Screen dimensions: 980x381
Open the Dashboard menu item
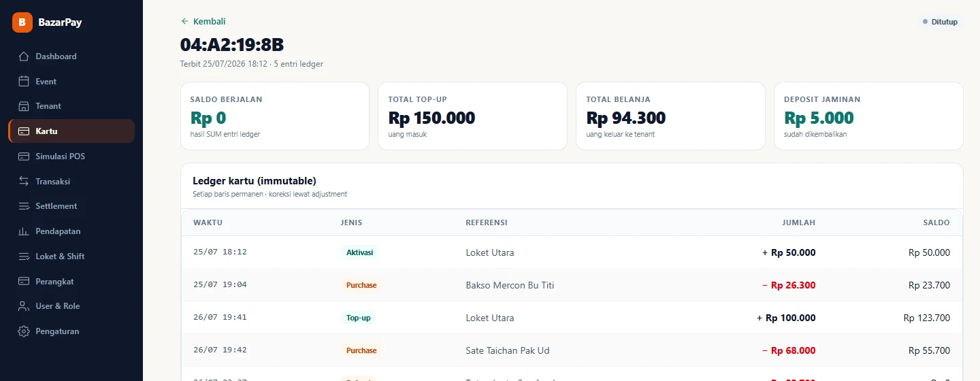point(71,56)
